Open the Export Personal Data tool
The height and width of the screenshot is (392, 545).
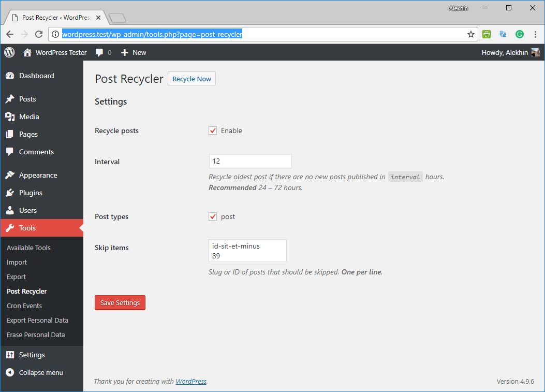37,320
